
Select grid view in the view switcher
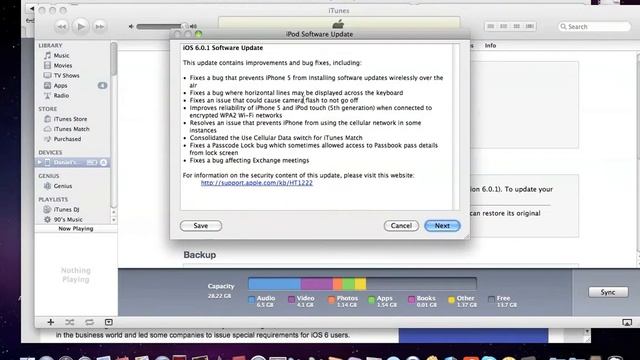(517, 27)
